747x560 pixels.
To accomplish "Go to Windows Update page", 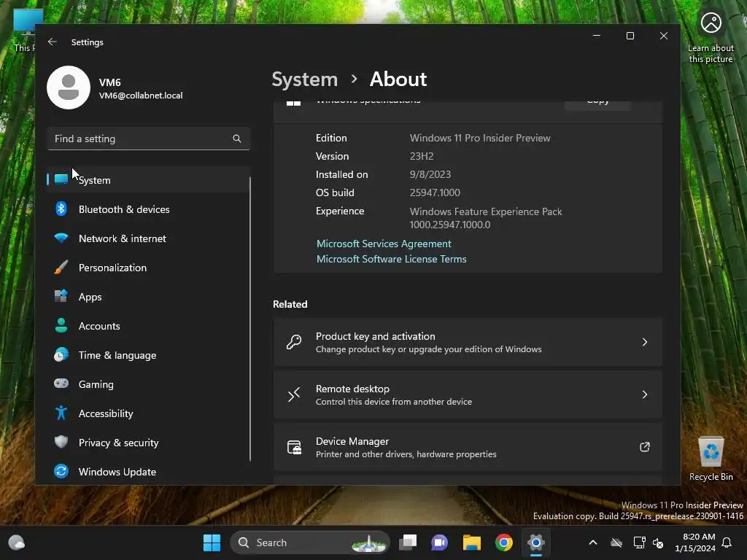I will 149,472.
